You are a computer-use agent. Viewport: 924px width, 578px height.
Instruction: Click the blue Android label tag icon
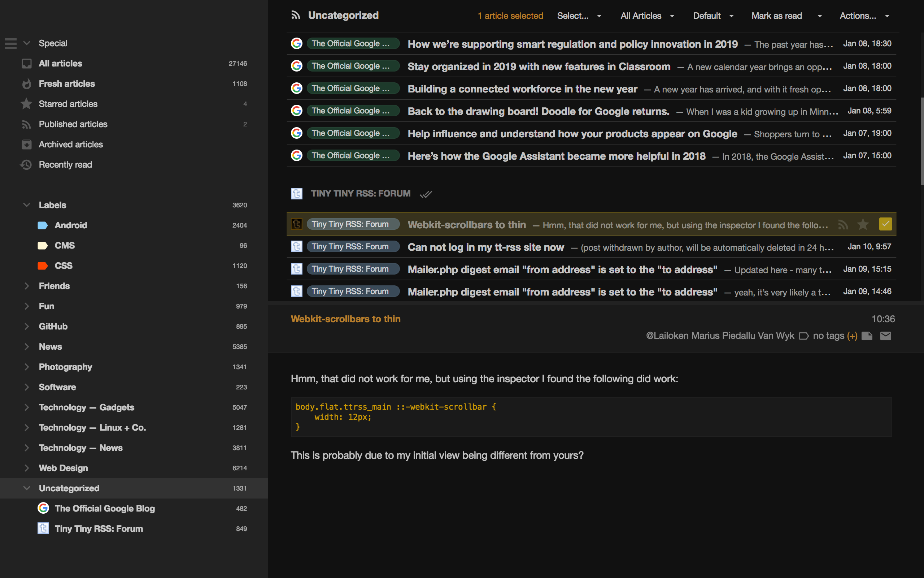(43, 225)
